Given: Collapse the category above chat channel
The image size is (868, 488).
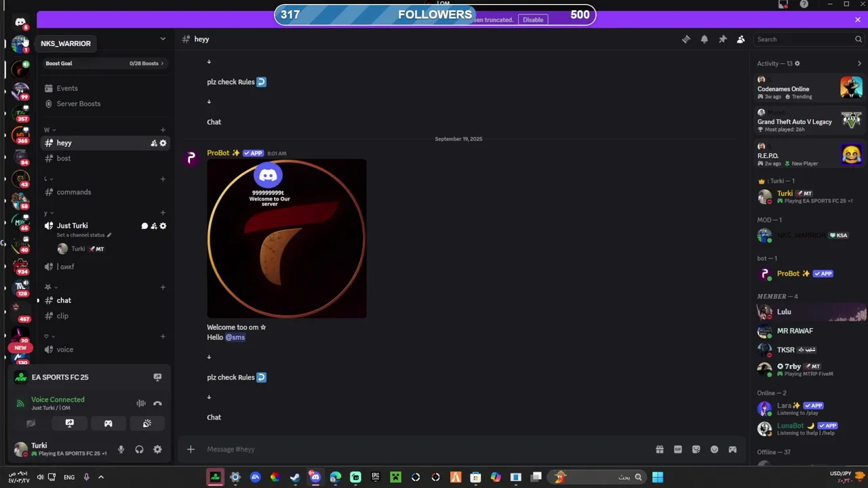Looking at the screenshot, I should click(50, 287).
